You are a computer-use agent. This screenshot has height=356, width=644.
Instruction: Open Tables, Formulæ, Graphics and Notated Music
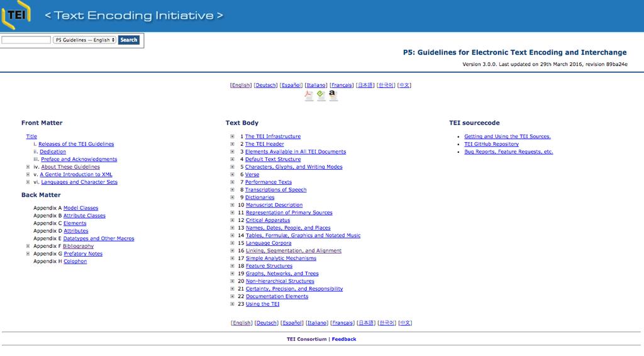(303, 235)
